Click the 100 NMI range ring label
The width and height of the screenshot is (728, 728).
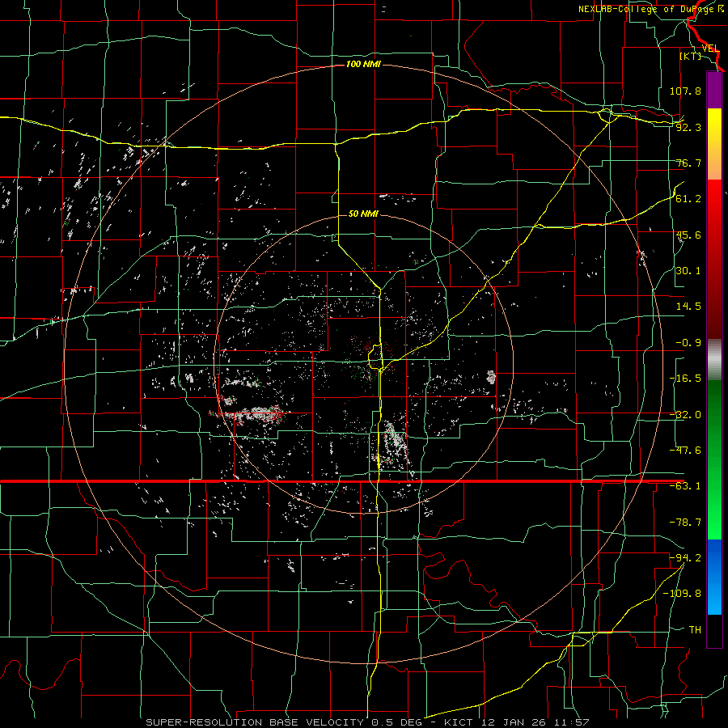(x=363, y=64)
